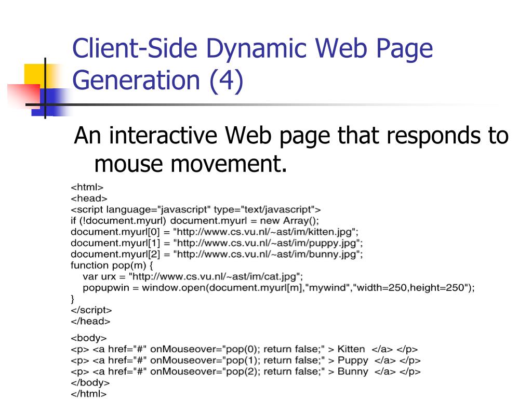Select the '<html>' opening tag line
Image resolution: width=532 pixels, height=399 pixels.
87,187
